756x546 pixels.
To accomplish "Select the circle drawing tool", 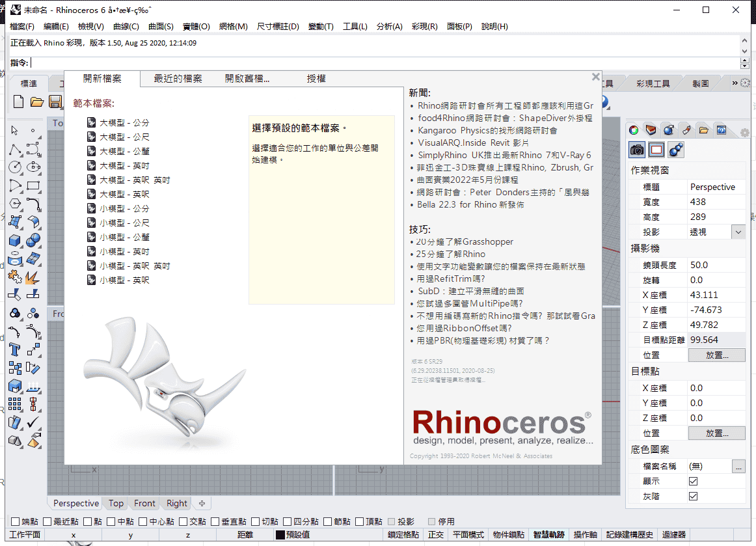I will 14,167.
